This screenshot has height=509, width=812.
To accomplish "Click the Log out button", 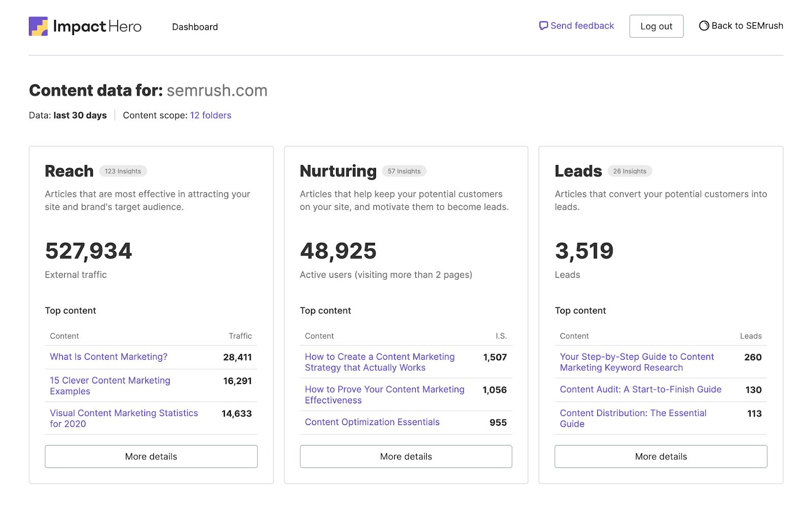I will (656, 26).
